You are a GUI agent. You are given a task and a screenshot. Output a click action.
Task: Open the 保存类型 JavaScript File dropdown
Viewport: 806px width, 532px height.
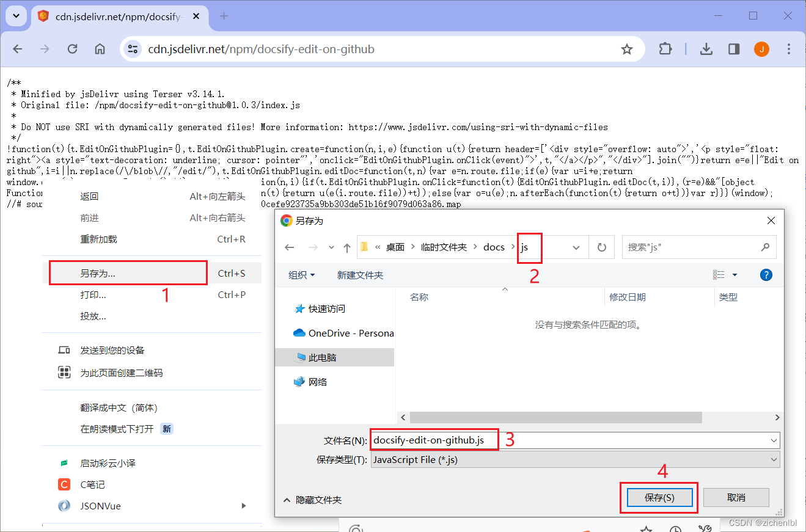coord(575,460)
